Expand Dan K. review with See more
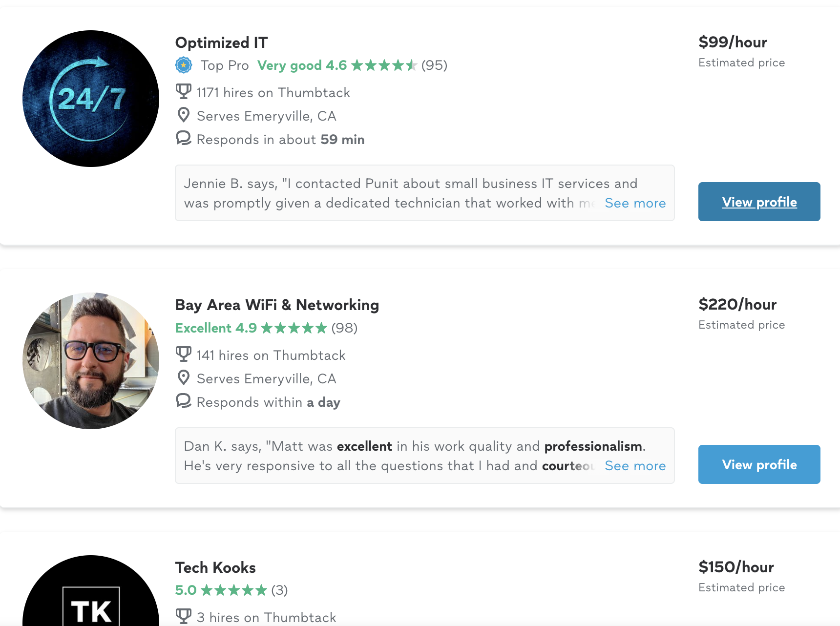 635,466
